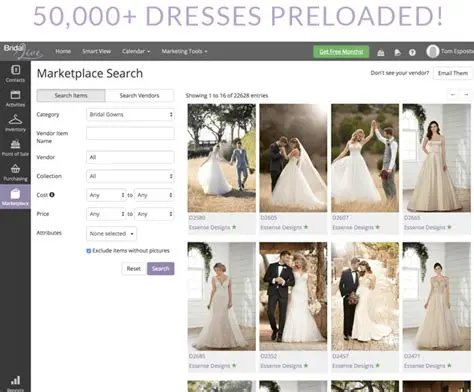Click the Get Free Months button
Viewport: 474px width, 392px height.
(341, 52)
